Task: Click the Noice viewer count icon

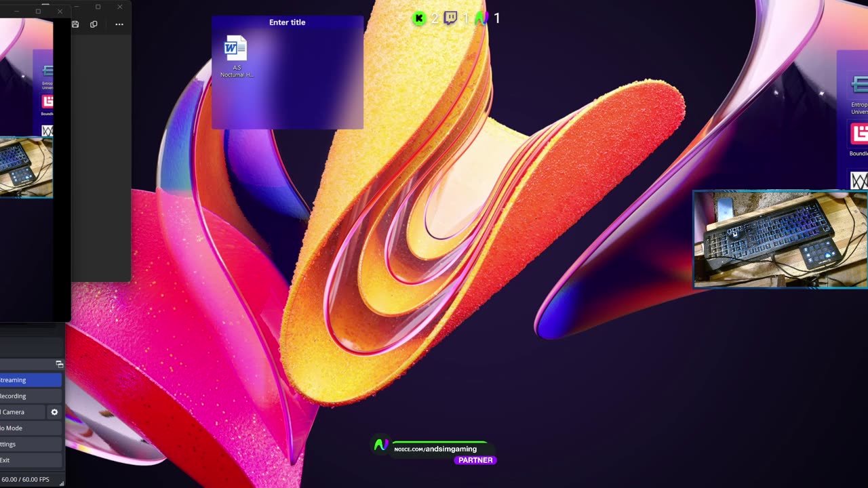Action: click(481, 18)
